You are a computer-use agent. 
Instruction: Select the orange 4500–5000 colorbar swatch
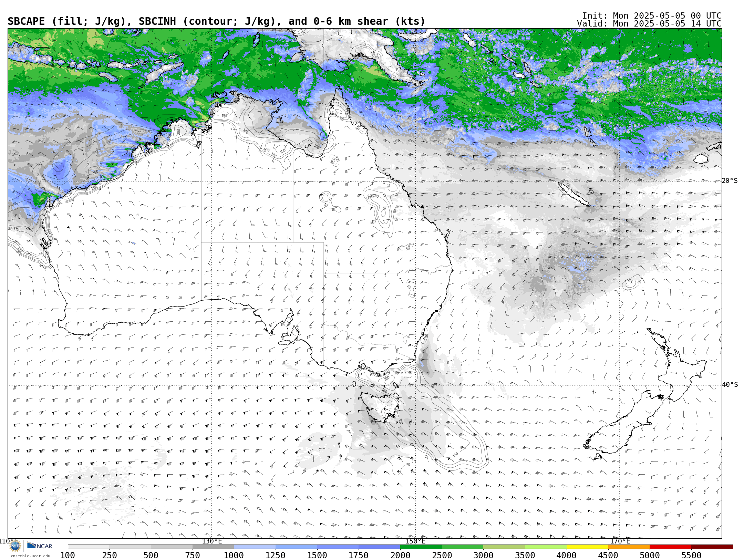[x=629, y=547]
